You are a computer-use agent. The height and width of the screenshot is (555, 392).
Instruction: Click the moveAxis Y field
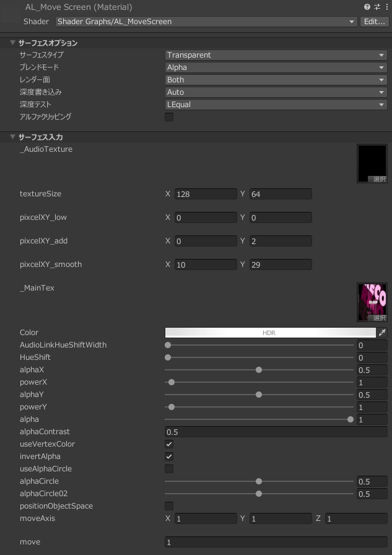pyautogui.click(x=281, y=518)
